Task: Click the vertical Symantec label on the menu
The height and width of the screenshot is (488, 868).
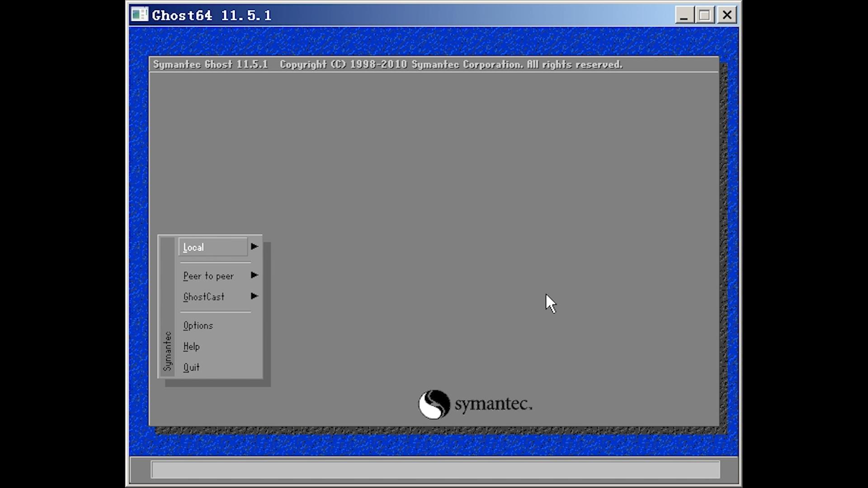Action: (x=168, y=350)
